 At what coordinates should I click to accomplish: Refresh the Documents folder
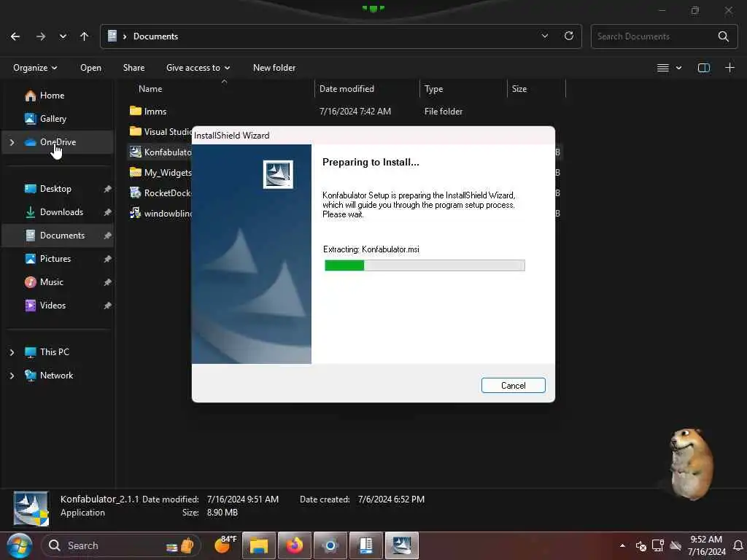click(x=569, y=36)
